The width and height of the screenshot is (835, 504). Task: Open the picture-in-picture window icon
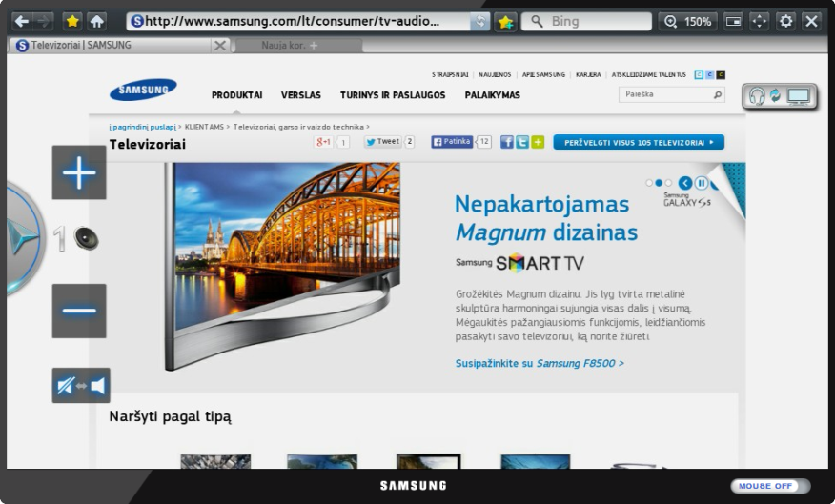(x=733, y=21)
